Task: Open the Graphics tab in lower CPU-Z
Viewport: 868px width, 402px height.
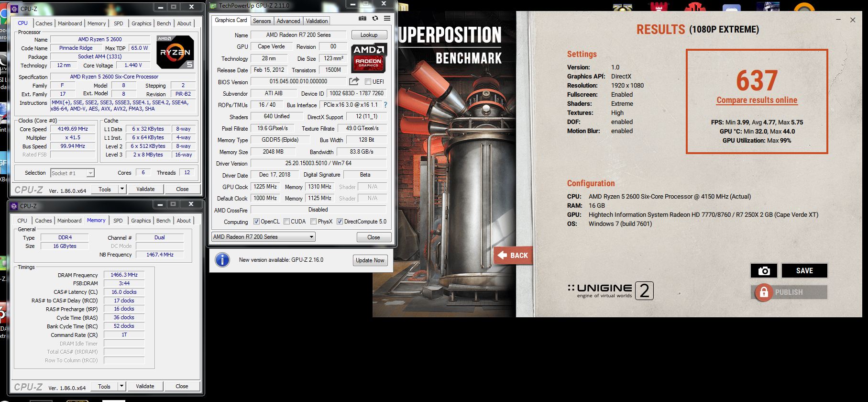Action: 141,221
